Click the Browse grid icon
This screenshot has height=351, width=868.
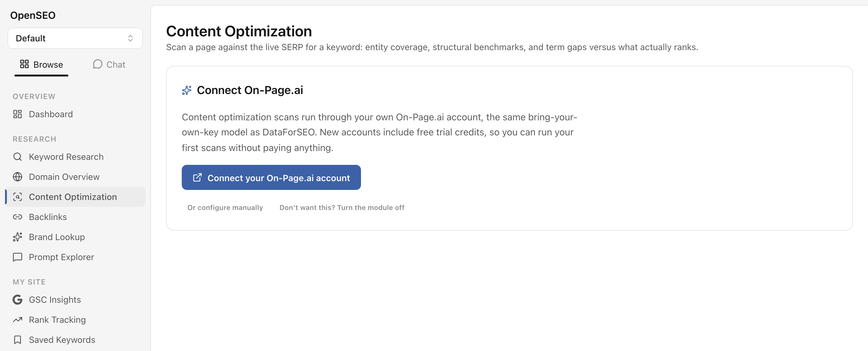tap(24, 64)
